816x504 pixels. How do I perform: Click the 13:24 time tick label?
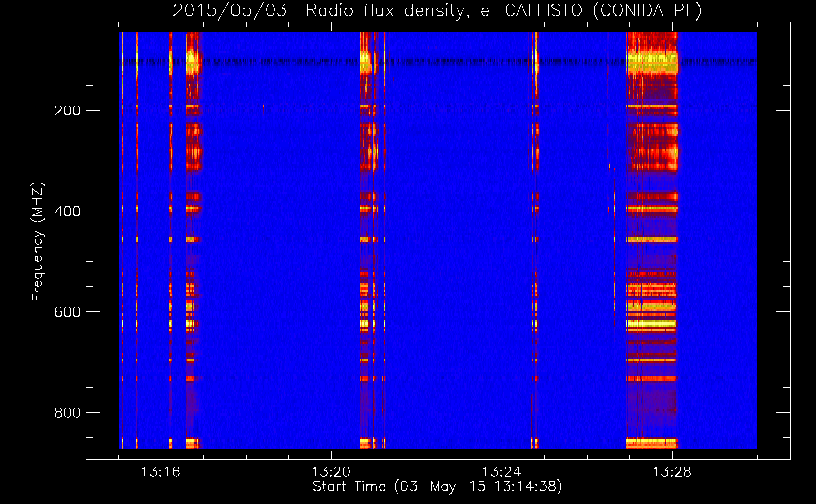point(502,472)
